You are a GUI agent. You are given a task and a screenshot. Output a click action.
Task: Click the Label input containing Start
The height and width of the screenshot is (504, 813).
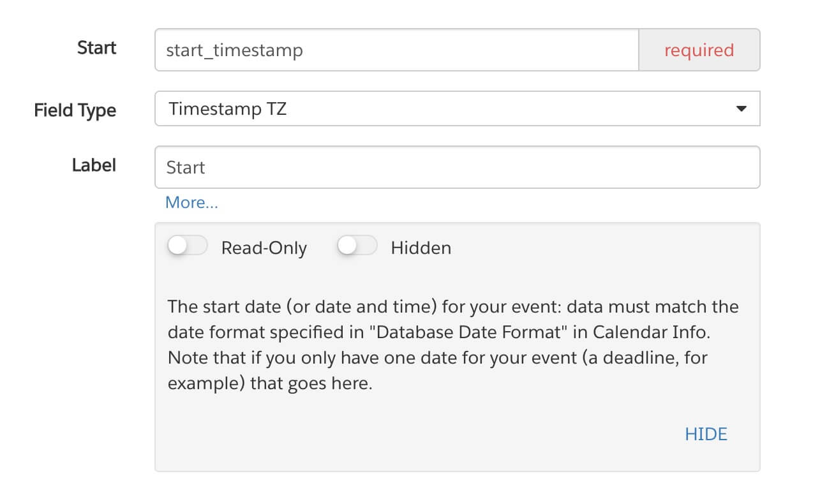tap(457, 167)
